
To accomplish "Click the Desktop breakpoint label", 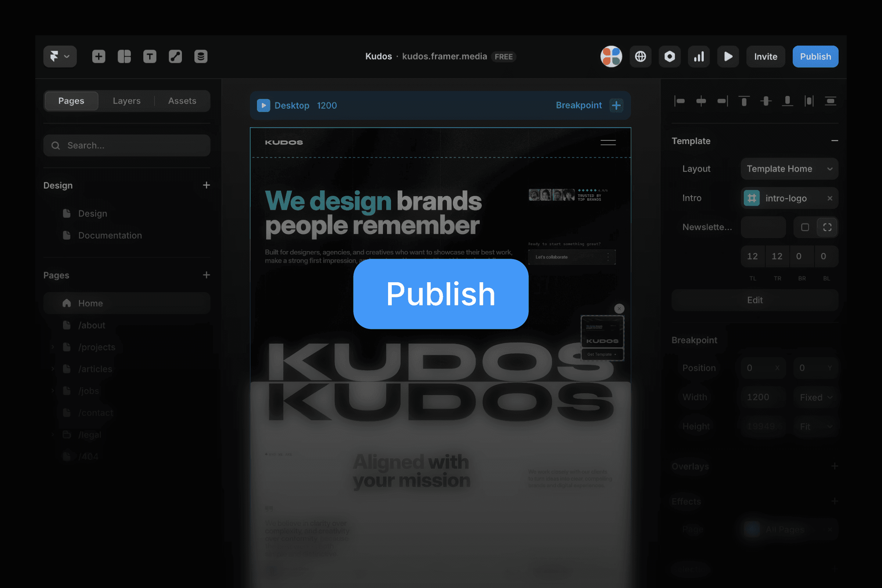I will point(292,105).
